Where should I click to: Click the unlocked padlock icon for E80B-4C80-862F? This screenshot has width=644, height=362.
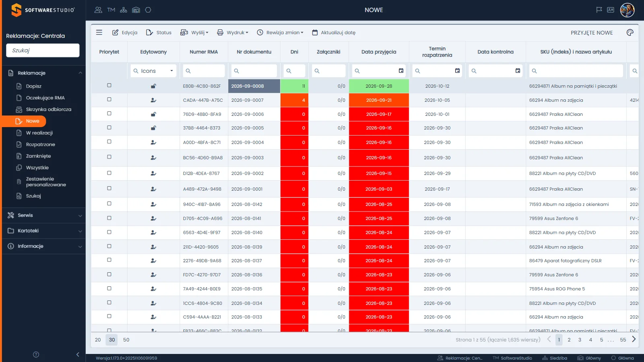click(153, 86)
